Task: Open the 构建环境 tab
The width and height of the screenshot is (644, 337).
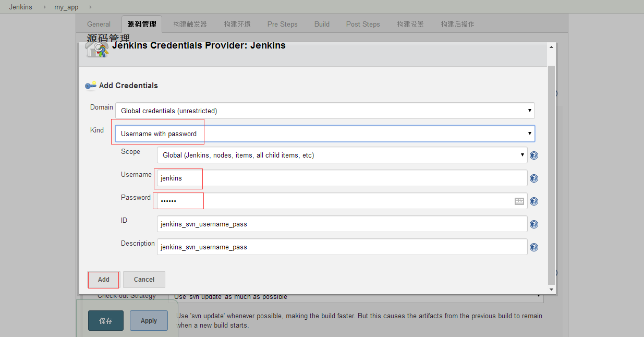Action: pyautogui.click(x=237, y=24)
